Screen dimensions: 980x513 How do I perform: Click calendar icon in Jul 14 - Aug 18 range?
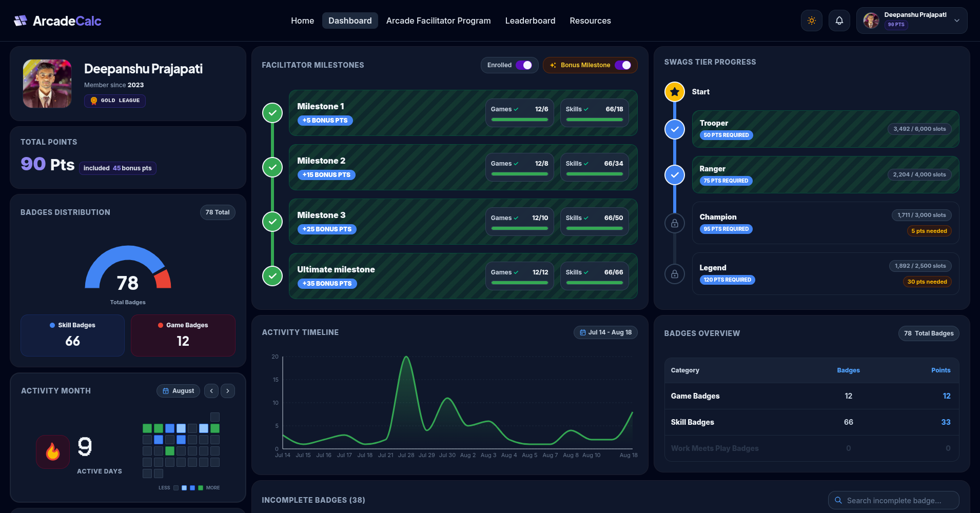click(x=583, y=332)
